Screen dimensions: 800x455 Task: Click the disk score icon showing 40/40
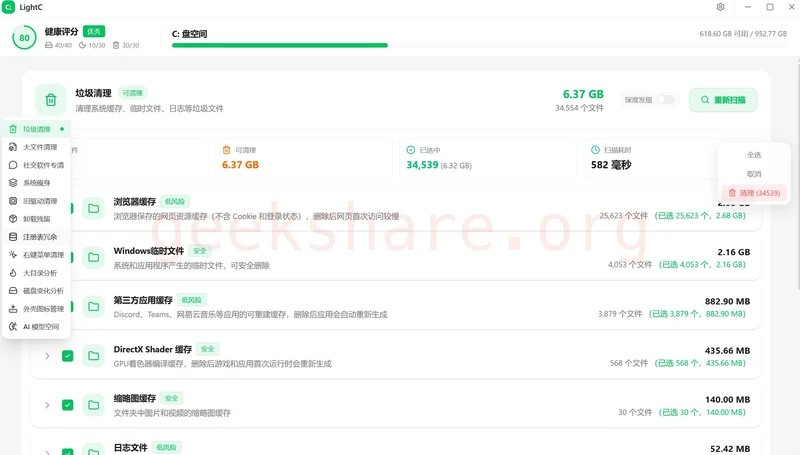48,45
